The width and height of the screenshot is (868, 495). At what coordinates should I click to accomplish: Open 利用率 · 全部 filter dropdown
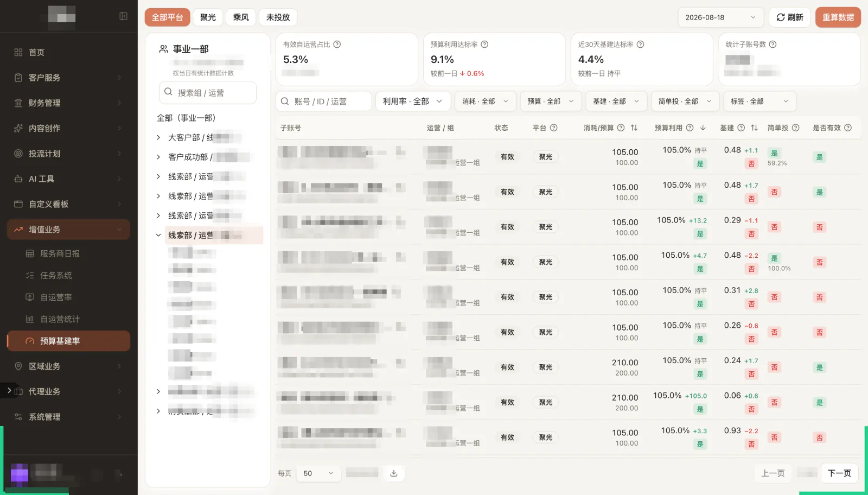(412, 101)
